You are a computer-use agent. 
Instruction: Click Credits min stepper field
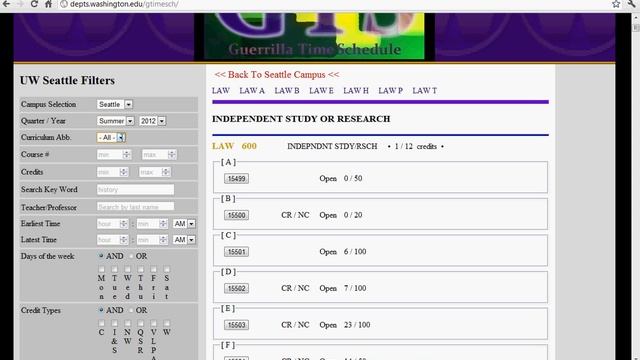click(112, 172)
